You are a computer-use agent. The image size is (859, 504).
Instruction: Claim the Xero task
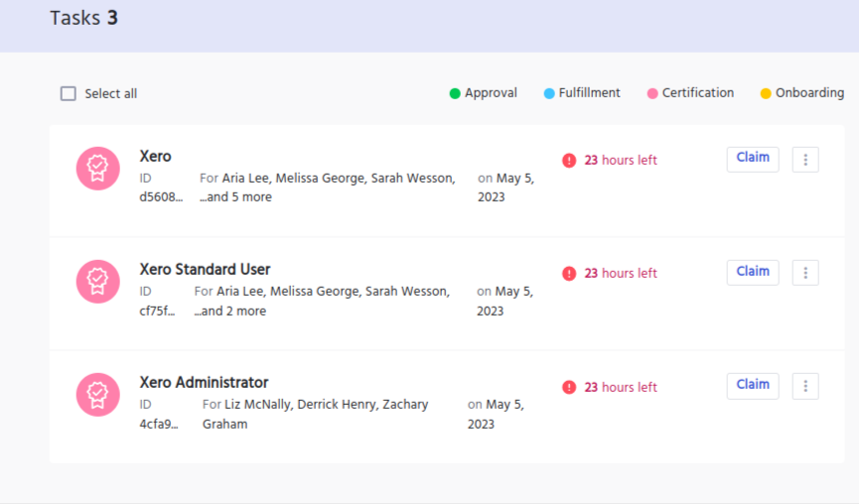(753, 158)
